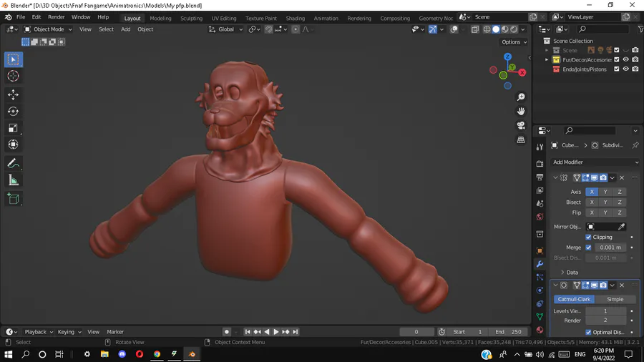Open the Render menu
This screenshot has width=644, height=362.
pos(57,17)
